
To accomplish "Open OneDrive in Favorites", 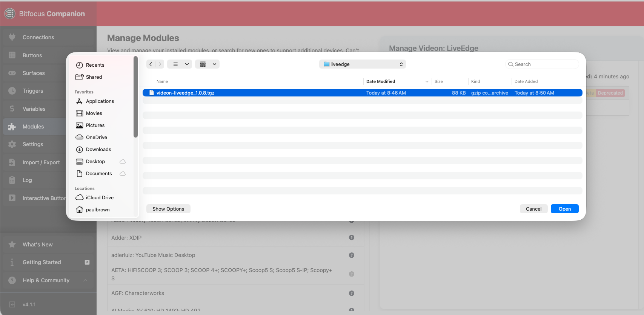I will click(x=97, y=137).
